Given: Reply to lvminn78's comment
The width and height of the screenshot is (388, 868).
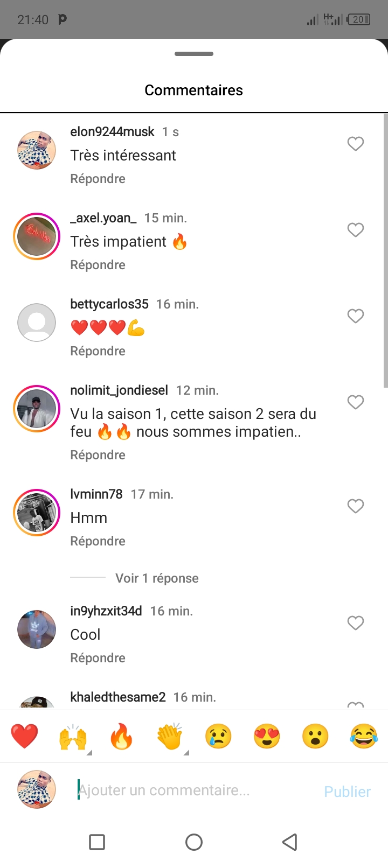Looking at the screenshot, I should click(98, 541).
